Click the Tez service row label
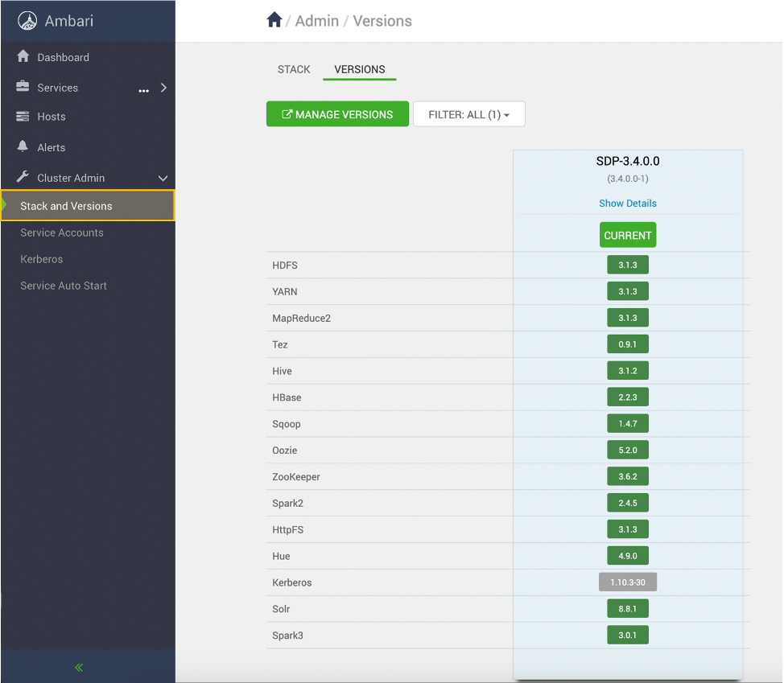 [280, 345]
